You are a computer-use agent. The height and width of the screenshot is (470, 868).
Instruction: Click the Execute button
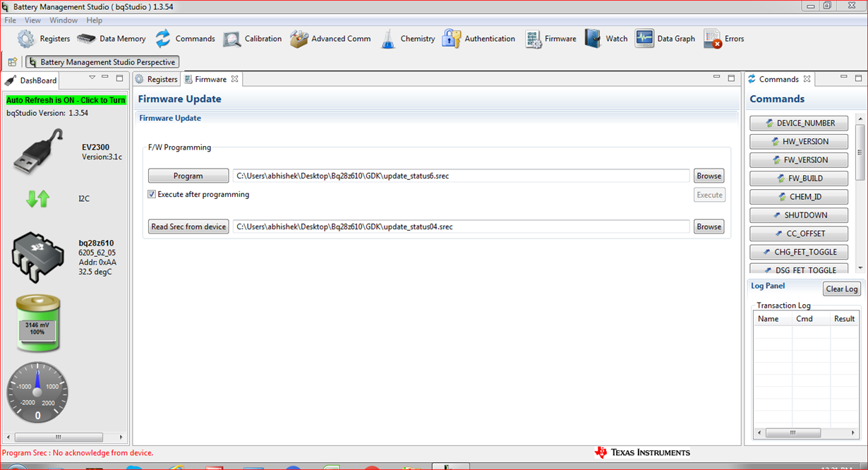pyautogui.click(x=709, y=195)
